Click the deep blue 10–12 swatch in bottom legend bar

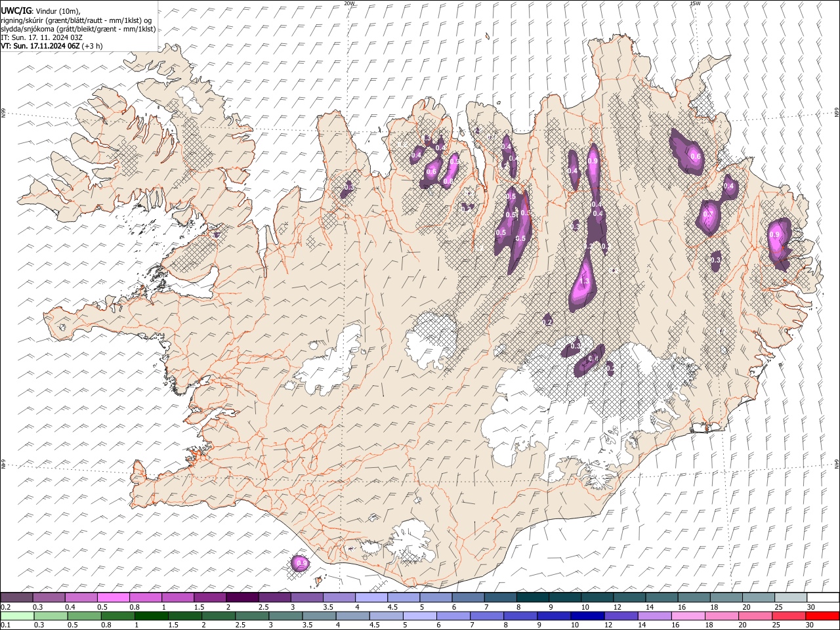[x=587, y=616]
